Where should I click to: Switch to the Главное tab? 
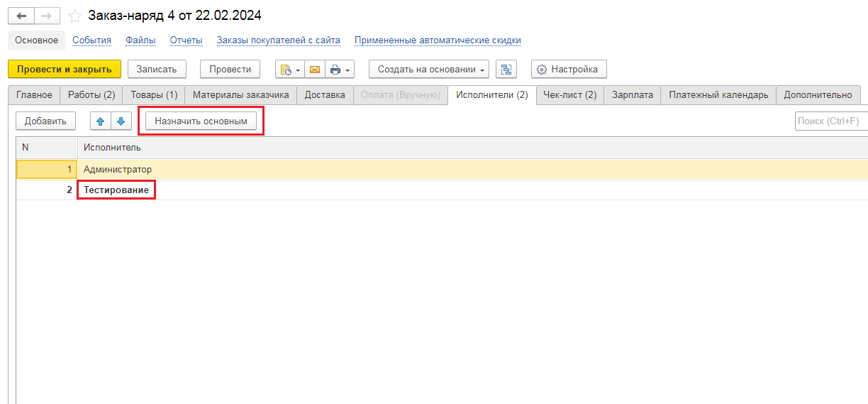(34, 95)
